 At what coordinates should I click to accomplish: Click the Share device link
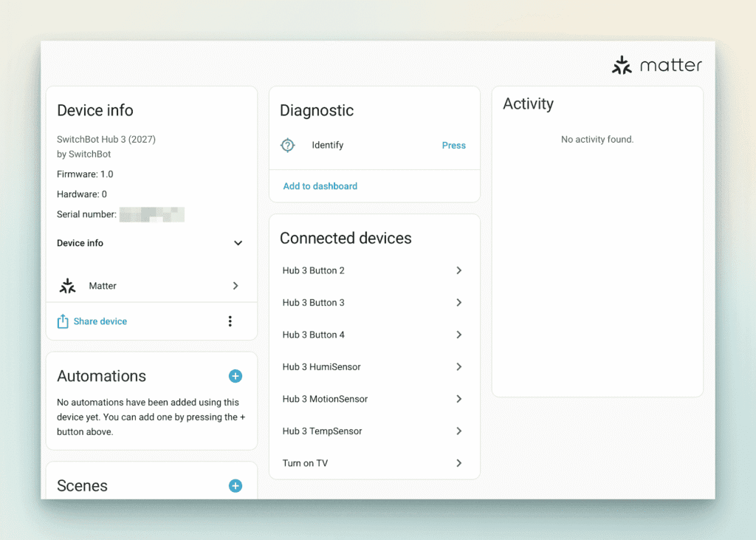pyautogui.click(x=100, y=321)
